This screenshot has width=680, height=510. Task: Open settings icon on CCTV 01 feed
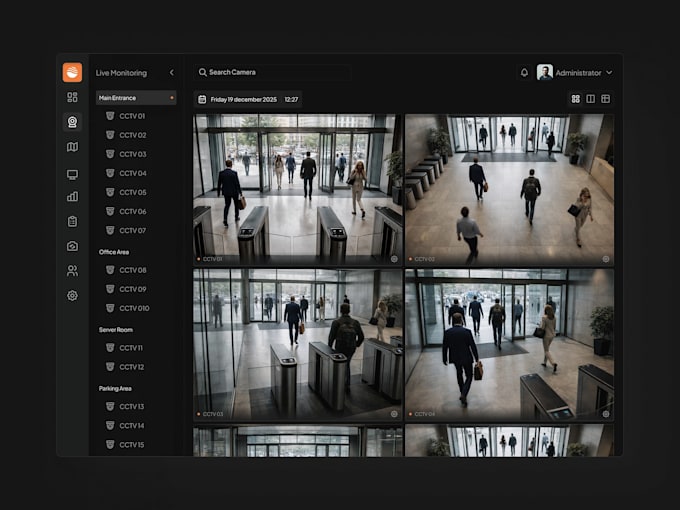point(394,259)
